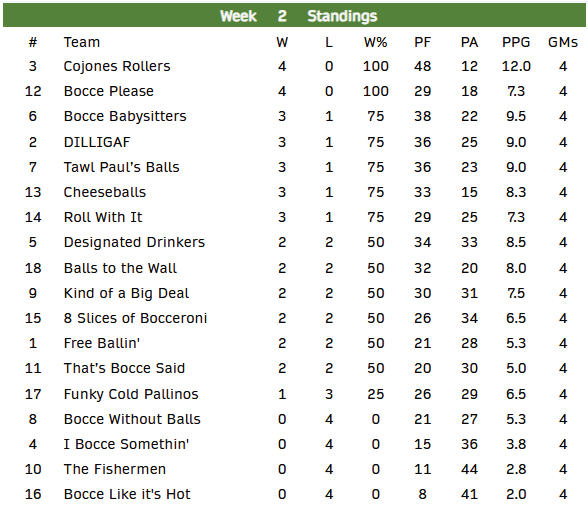The image size is (588, 517).
Task: Click the Funky Cold Pallinos team name
Action: (131, 394)
